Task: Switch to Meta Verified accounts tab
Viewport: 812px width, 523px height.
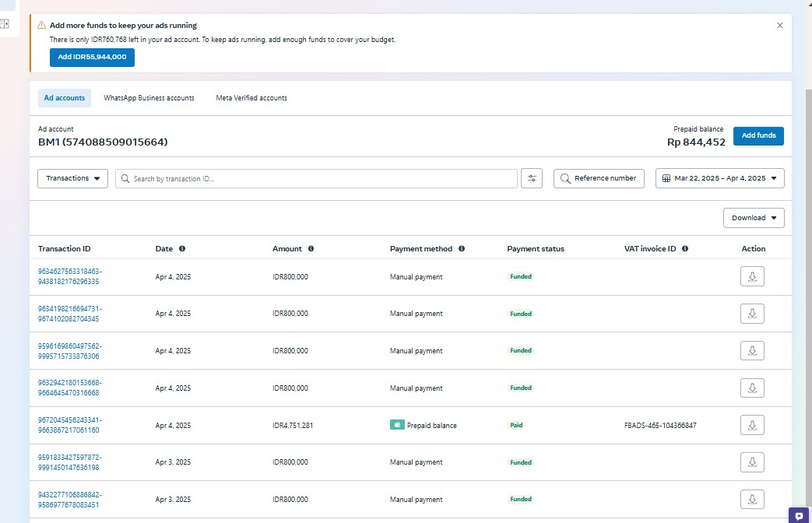Action: [251, 98]
